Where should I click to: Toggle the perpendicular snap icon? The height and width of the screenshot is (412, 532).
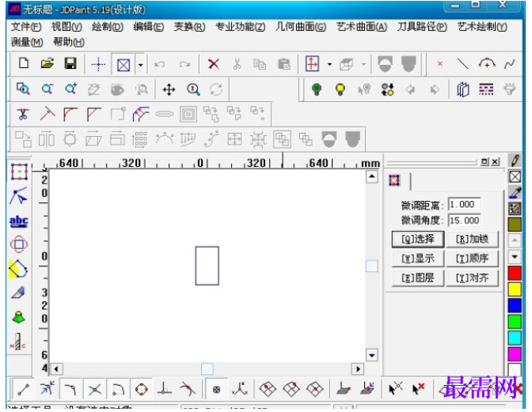pyautogui.click(x=165, y=388)
